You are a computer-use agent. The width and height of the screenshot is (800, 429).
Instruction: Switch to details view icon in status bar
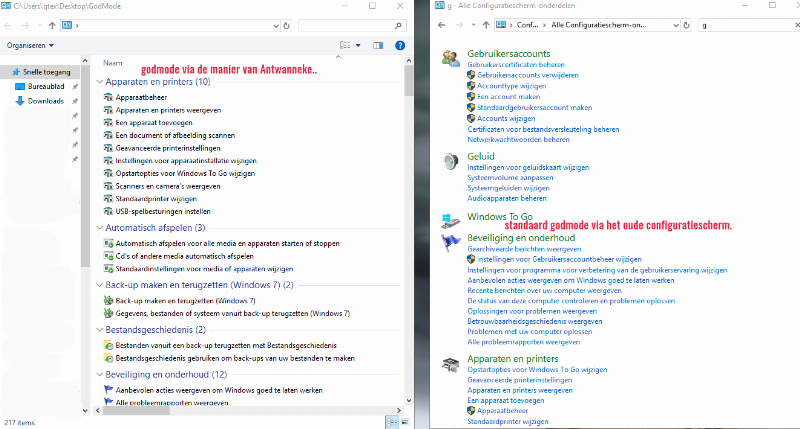click(392, 422)
